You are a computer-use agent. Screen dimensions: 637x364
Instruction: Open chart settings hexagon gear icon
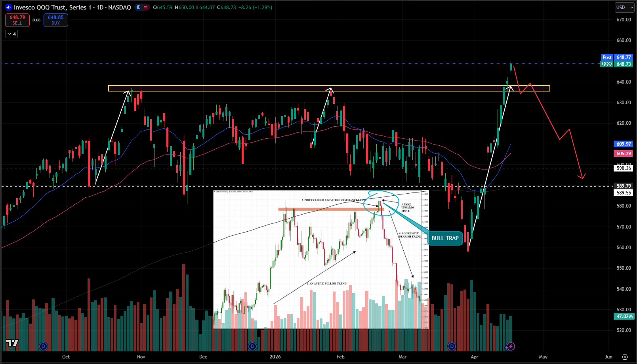[x=625, y=357]
